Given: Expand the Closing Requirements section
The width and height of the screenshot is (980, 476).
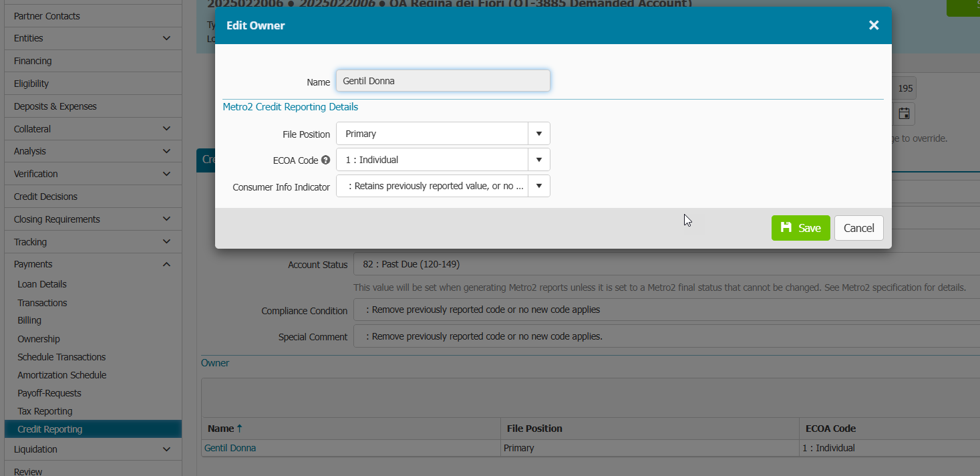Looking at the screenshot, I should (x=92, y=219).
